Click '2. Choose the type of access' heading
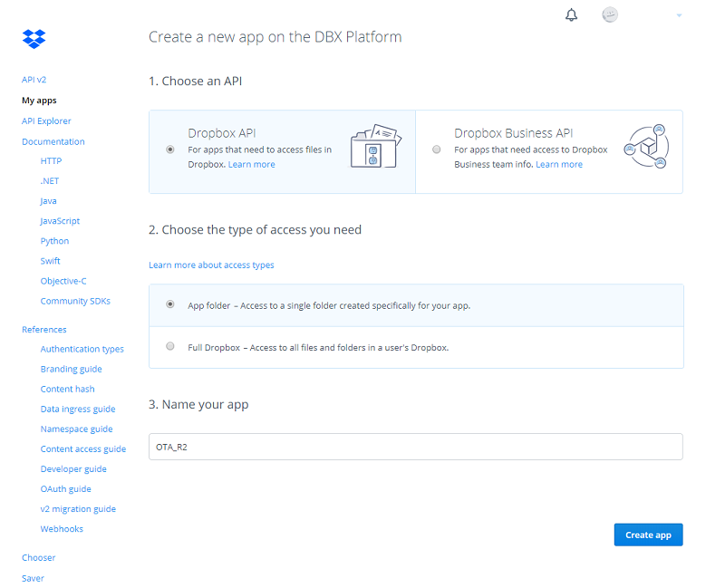The width and height of the screenshot is (725, 588). click(x=255, y=230)
